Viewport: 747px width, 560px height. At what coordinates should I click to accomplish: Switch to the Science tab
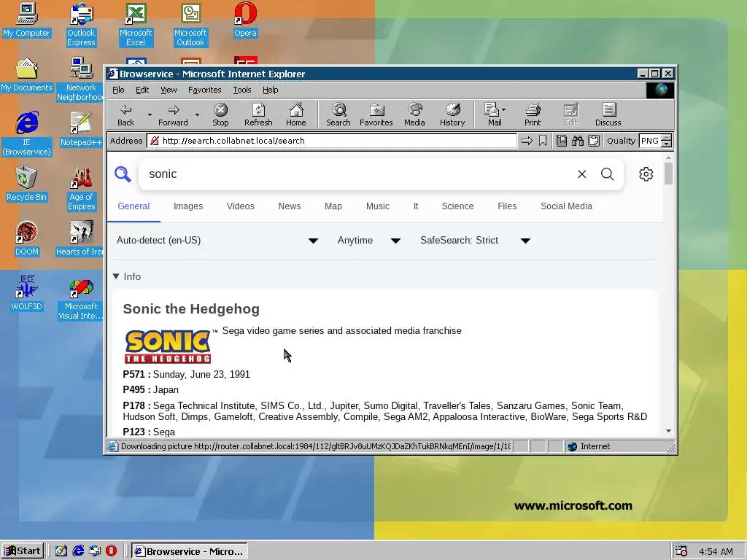[457, 206]
